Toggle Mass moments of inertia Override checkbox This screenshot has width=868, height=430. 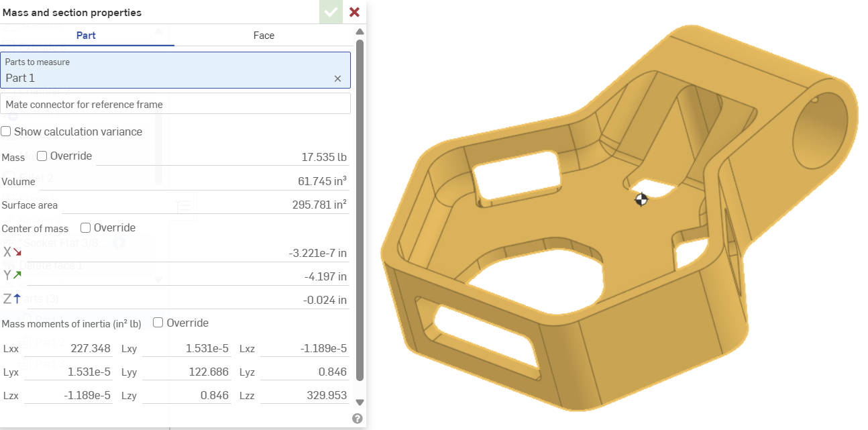point(158,323)
